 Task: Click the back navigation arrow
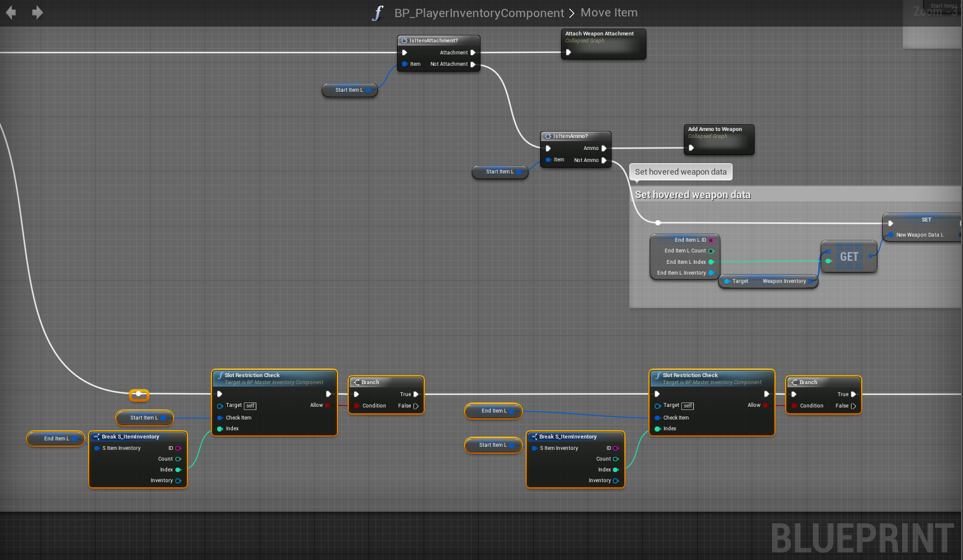coord(11,13)
